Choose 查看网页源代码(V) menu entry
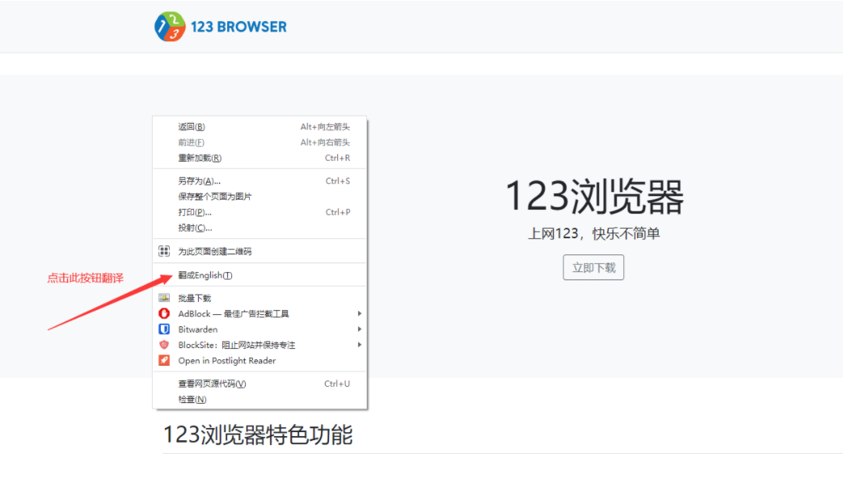843x504 pixels. [259, 384]
